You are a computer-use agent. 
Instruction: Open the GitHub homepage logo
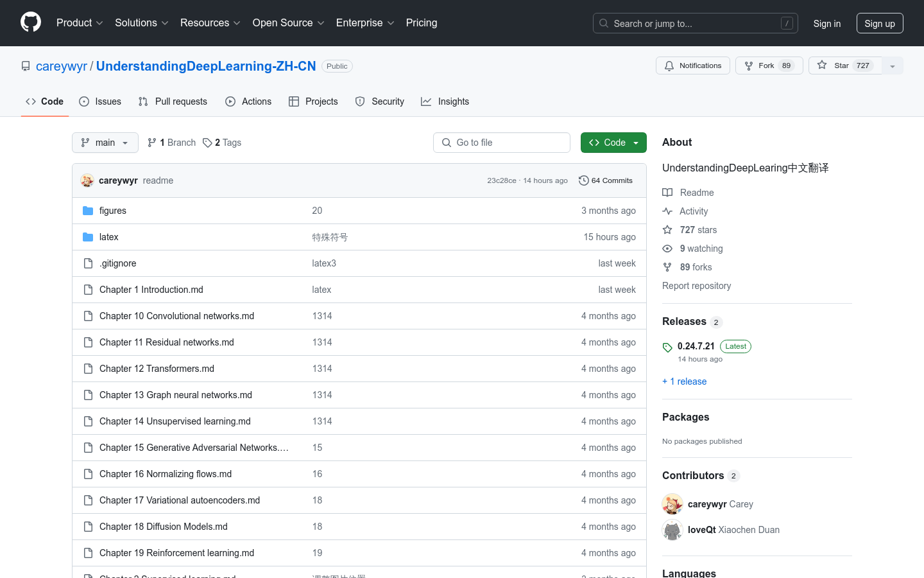pyautogui.click(x=31, y=22)
